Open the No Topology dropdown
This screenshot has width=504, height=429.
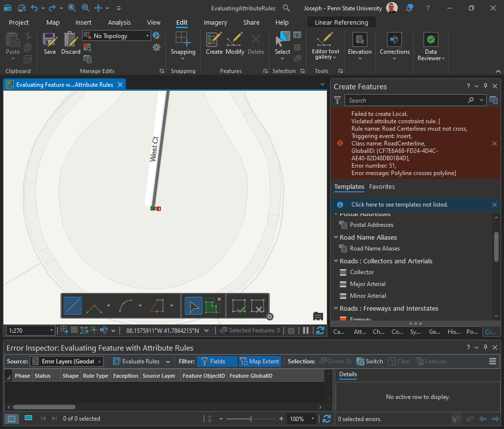point(148,36)
